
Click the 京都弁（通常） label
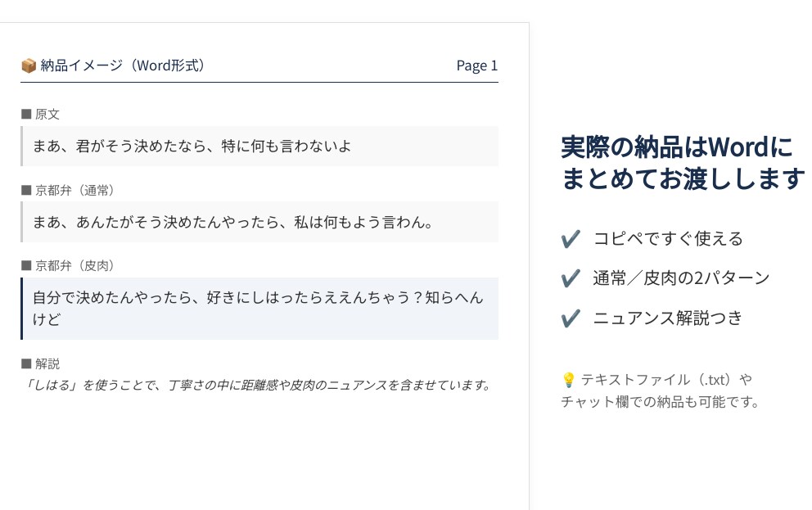pyautogui.click(x=75, y=190)
